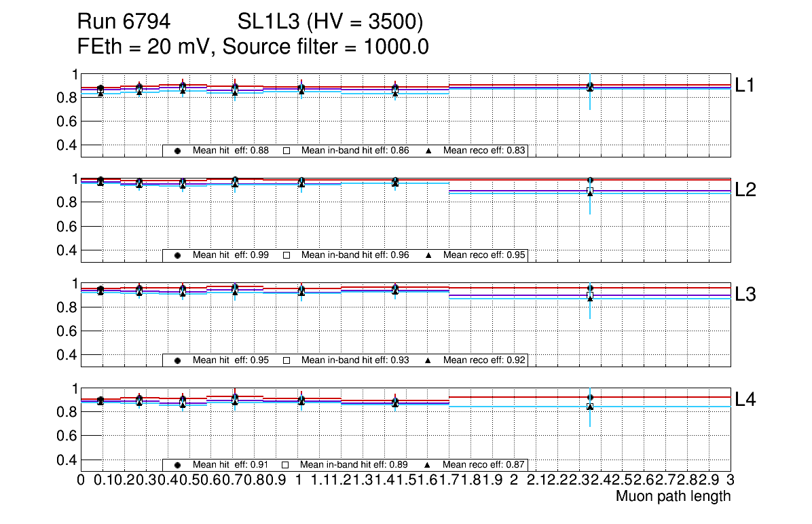Click the open square marker in L4 legend
The height and width of the screenshot is (524, 812).
[286, 465]
